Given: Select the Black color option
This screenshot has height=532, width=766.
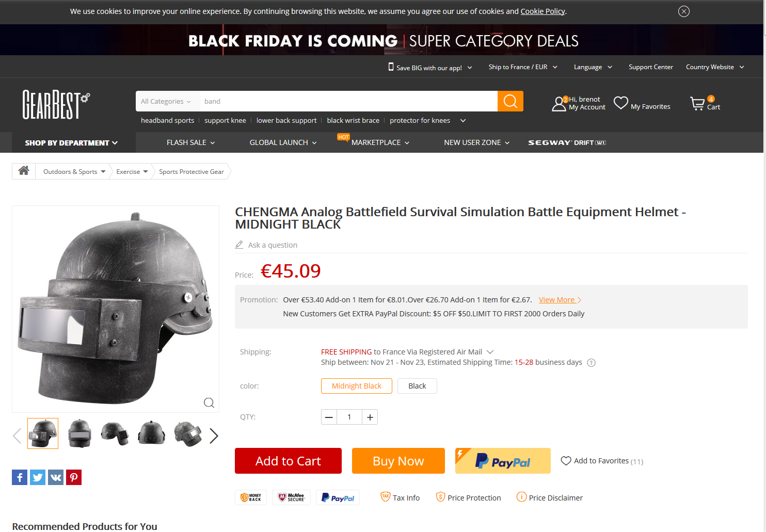Looking at the screenshot, I should (417, 386).
